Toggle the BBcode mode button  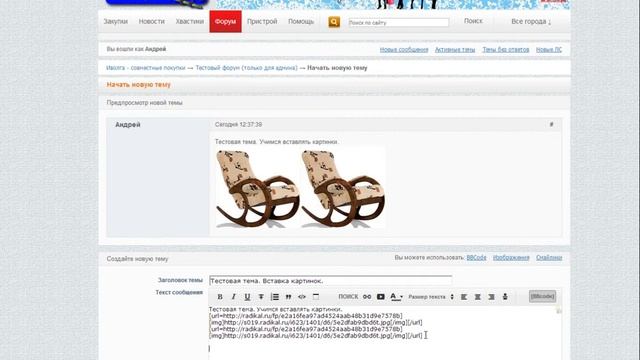(x=542, y=296)
